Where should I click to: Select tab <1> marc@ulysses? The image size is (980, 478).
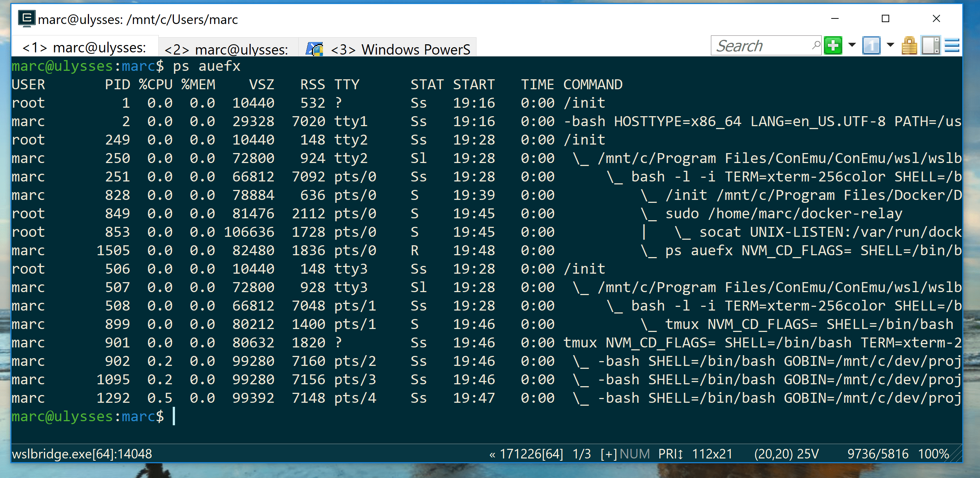[x=85, y=48]
